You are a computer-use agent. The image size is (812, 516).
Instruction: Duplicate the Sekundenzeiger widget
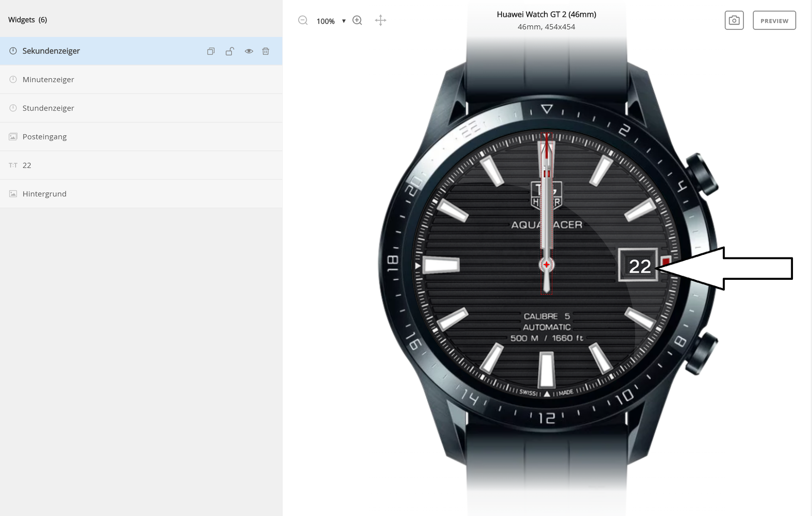point(211,51)
